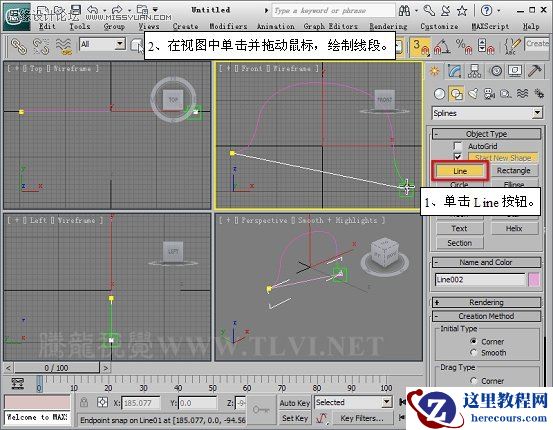Select the Select and Link tool
553x430 pixels.
(19, 46)
